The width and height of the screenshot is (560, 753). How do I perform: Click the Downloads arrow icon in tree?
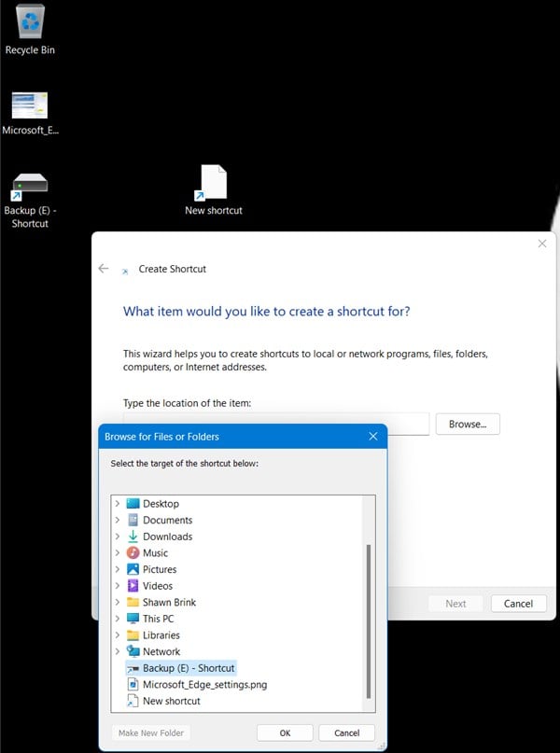[x=133, y=537]
